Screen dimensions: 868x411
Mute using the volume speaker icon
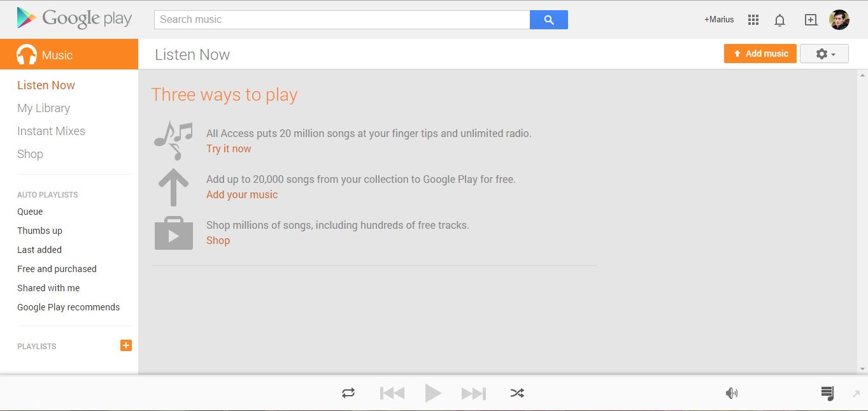point(732,393)
